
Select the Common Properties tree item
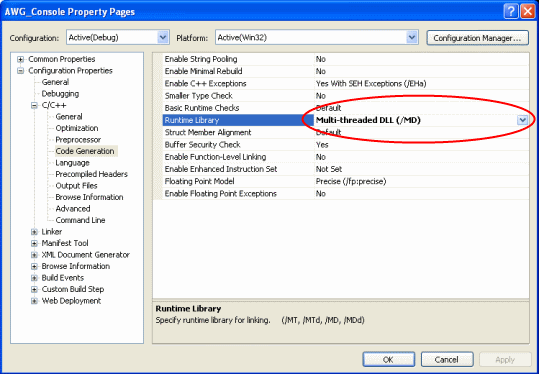[62, 59]
